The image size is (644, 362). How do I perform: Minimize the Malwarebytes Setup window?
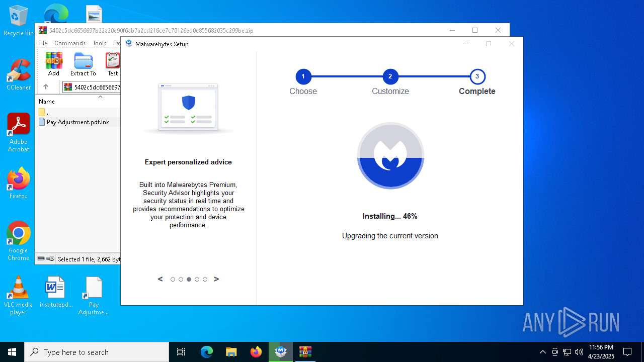click(466, 44)
